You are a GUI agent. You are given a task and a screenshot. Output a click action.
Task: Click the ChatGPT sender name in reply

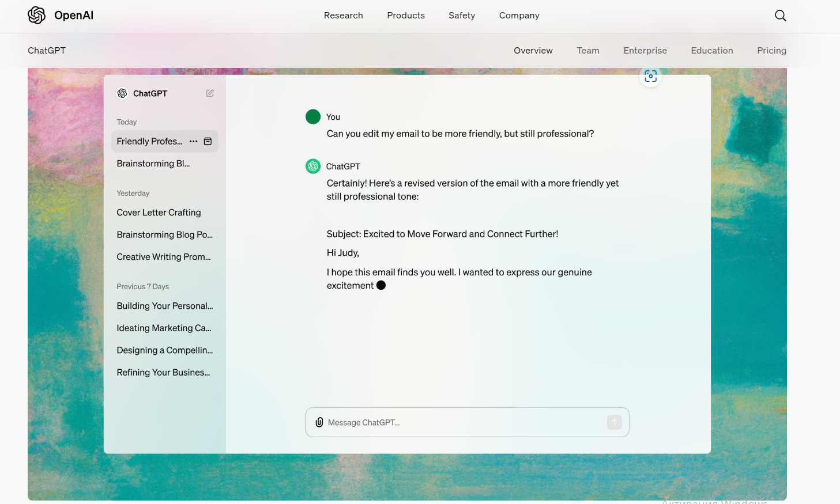(x=343, y=166)
